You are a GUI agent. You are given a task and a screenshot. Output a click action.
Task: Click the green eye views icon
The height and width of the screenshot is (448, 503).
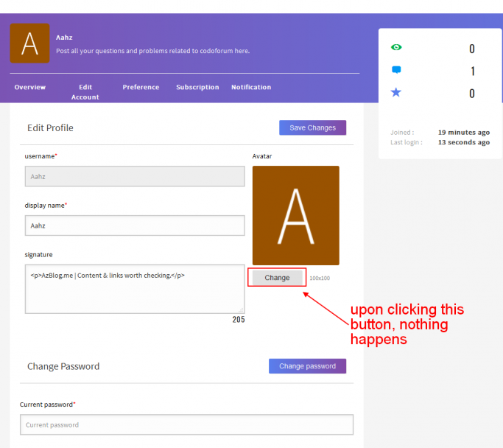(x=396, y=47)
